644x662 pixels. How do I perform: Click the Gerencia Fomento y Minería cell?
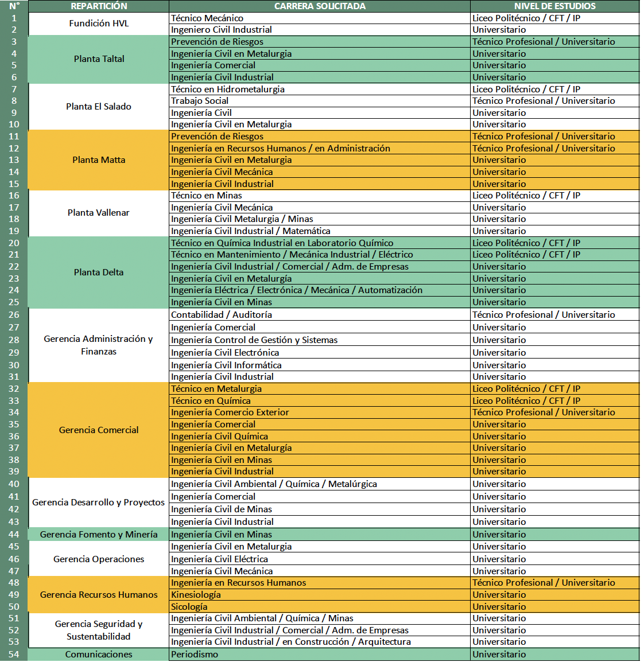click(99, 535)
